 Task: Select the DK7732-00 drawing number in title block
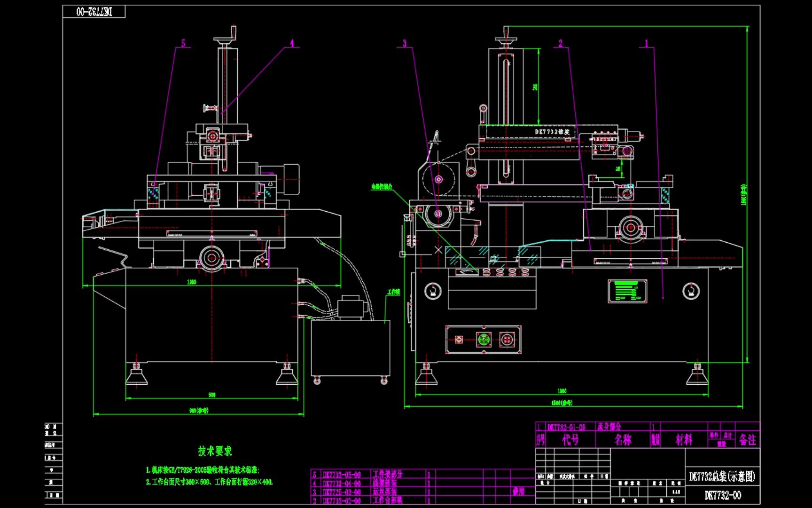tap(724, 495)
